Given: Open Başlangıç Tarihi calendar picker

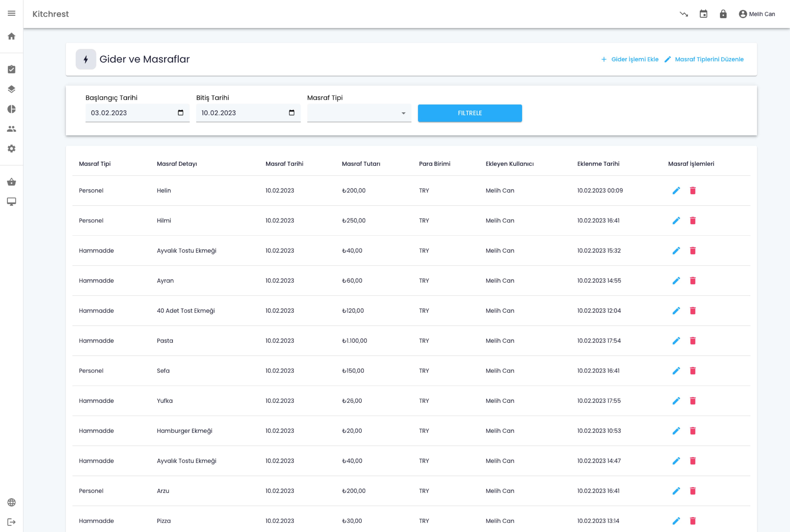Looking at the screenshot, I should coord(180,113).
